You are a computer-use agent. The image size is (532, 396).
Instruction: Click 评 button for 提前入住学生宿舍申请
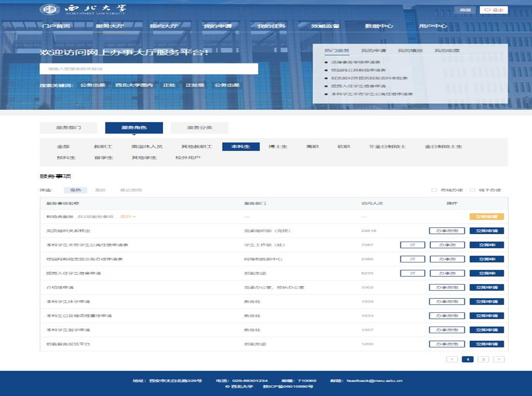tap(412, 273)
